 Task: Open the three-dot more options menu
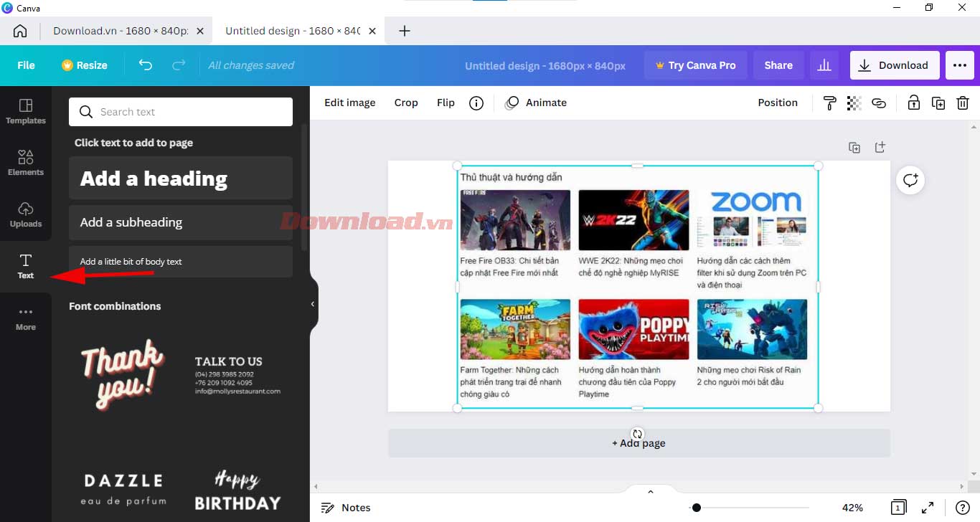(960, 65)
